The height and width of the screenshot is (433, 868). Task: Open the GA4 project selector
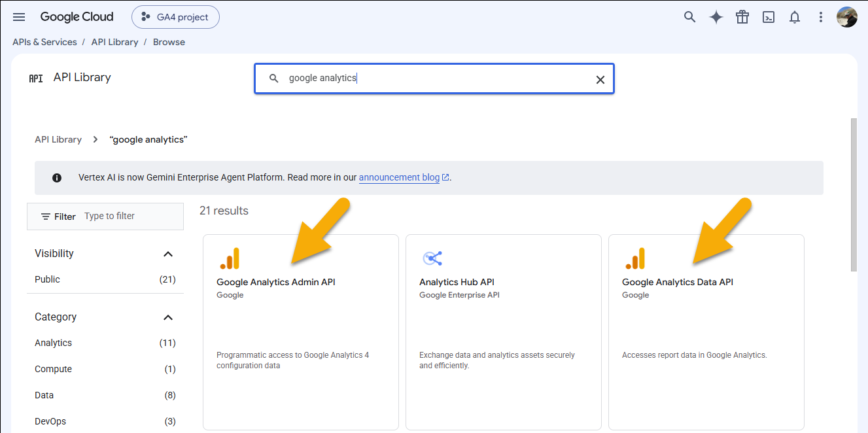click(x=175, y=17)
